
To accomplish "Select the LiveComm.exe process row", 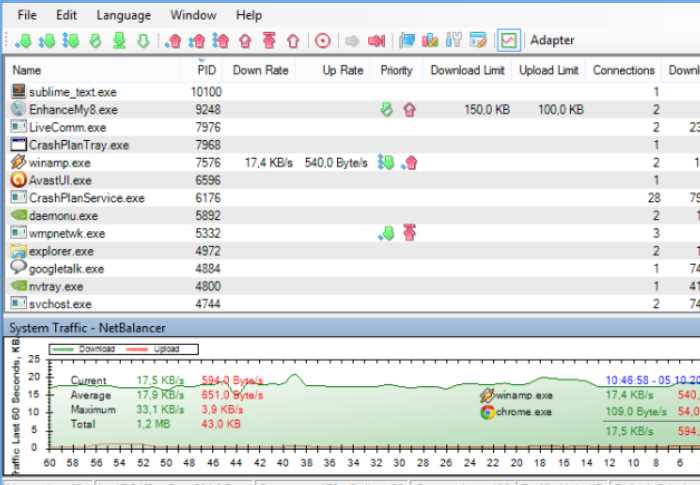I will coord(352,127).
